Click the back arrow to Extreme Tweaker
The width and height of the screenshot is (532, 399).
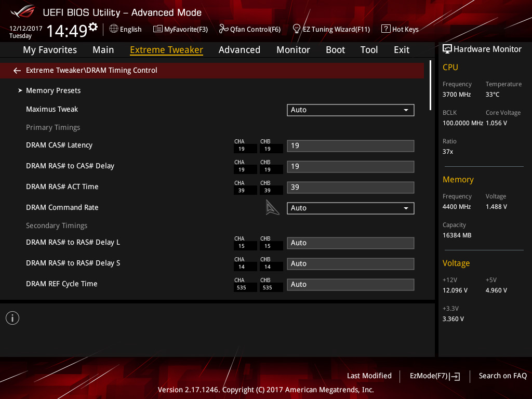click(x=17, y=71)
